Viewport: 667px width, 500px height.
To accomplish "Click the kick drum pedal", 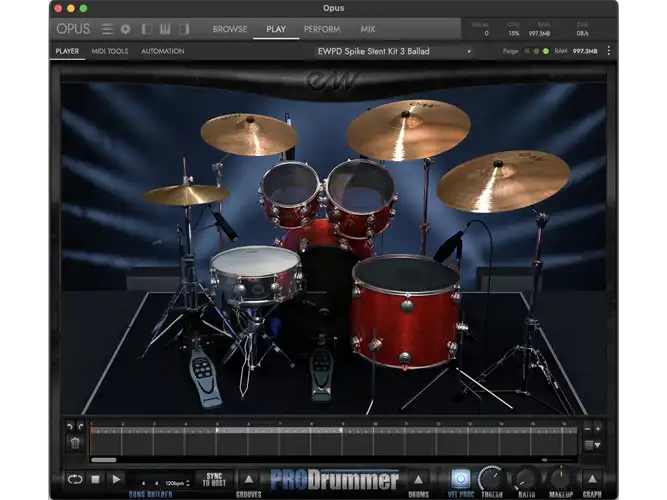I will [321, 374].
